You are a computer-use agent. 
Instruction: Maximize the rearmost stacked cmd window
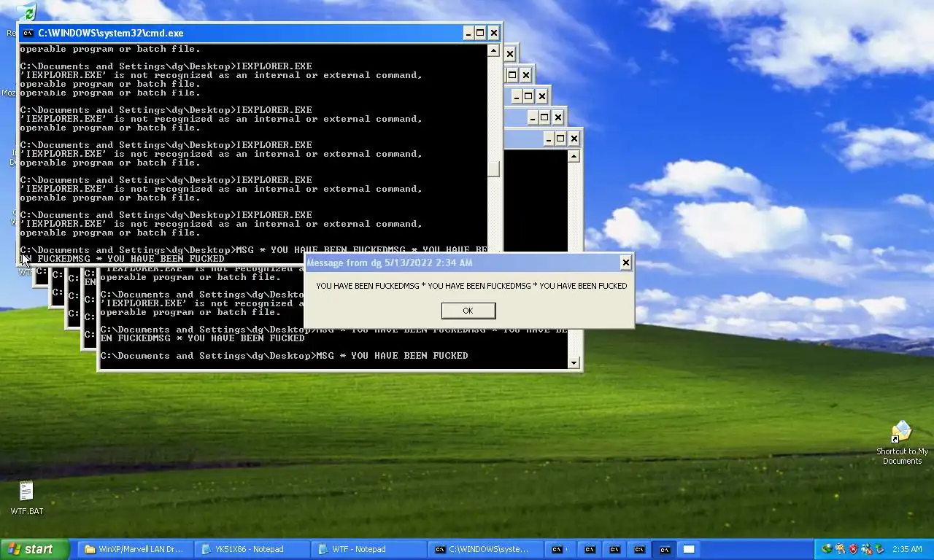coord(560,138)
